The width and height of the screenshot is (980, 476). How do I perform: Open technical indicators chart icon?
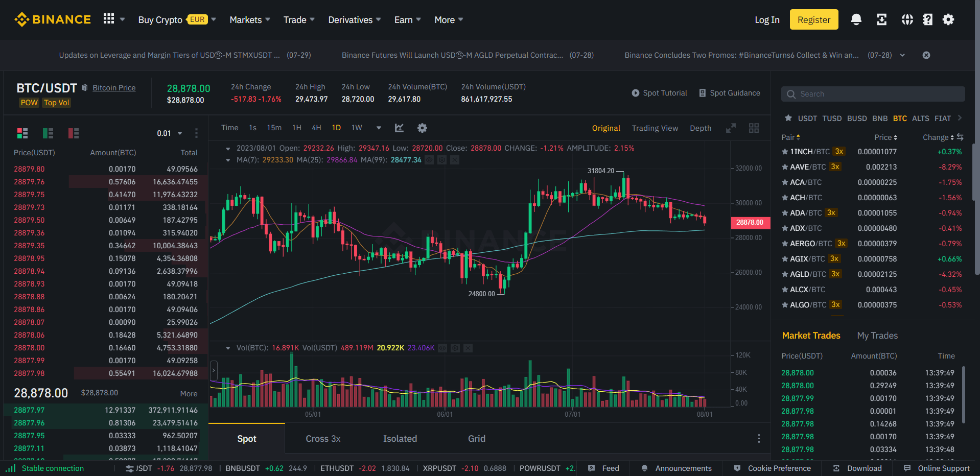399,128
